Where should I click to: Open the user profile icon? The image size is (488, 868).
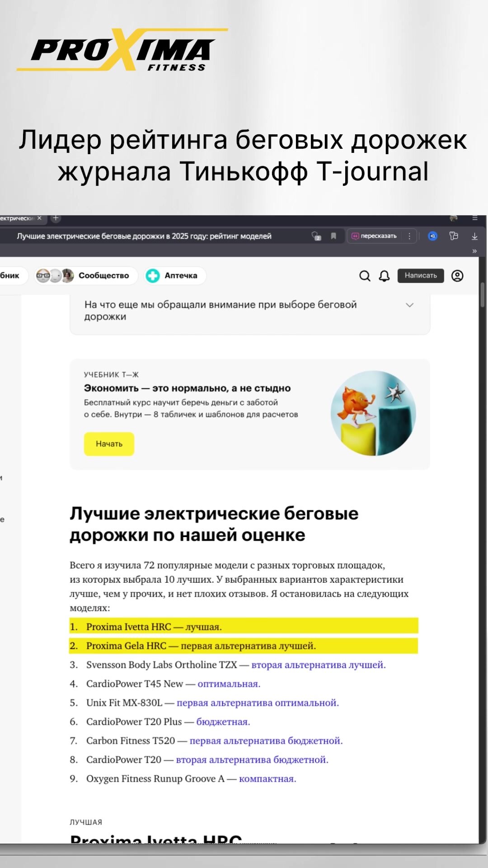click(x=457, y=276)
